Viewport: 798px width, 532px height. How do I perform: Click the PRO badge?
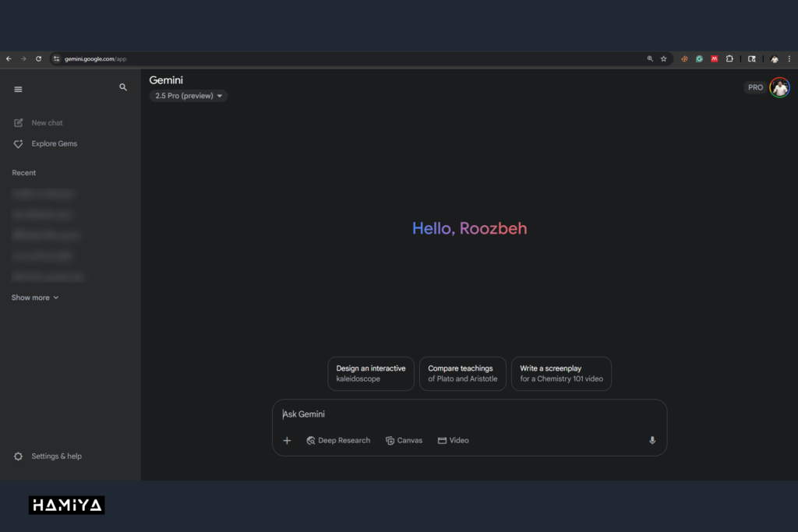tap(755, 87)
